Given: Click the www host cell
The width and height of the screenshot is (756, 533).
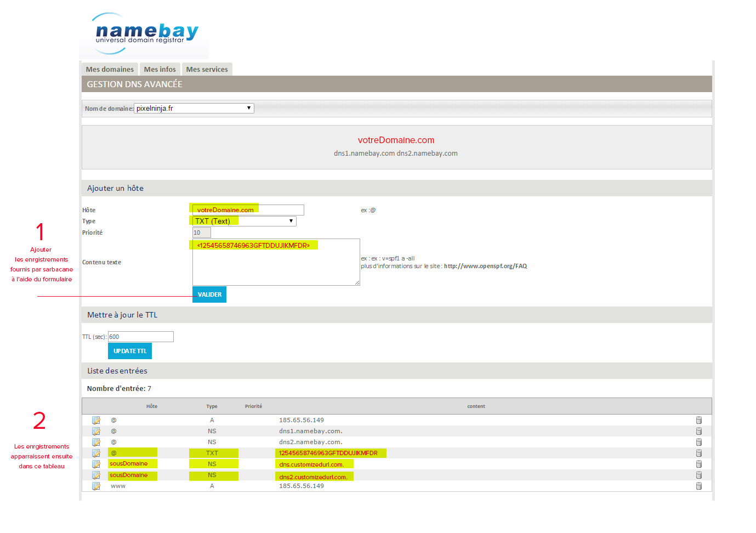Looking at the screenshot, I should click(x=118, y=486).
